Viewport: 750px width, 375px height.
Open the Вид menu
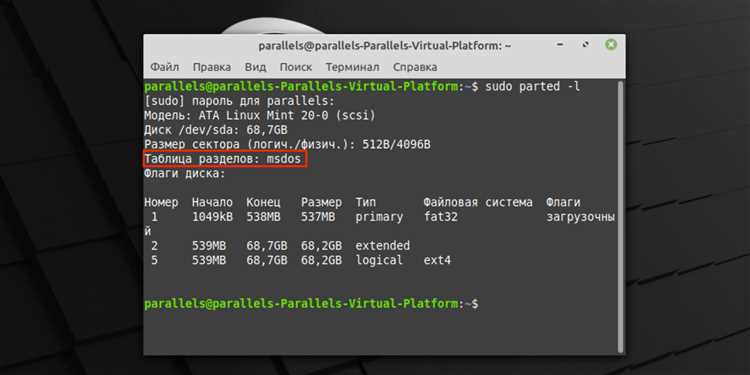pyautogui.click(x=255, y=67)
